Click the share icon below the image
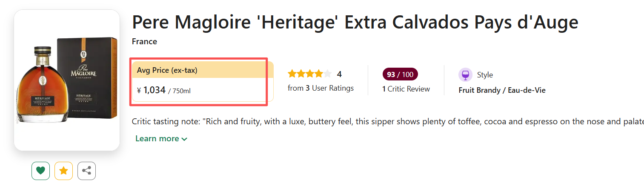 point(86,171)
